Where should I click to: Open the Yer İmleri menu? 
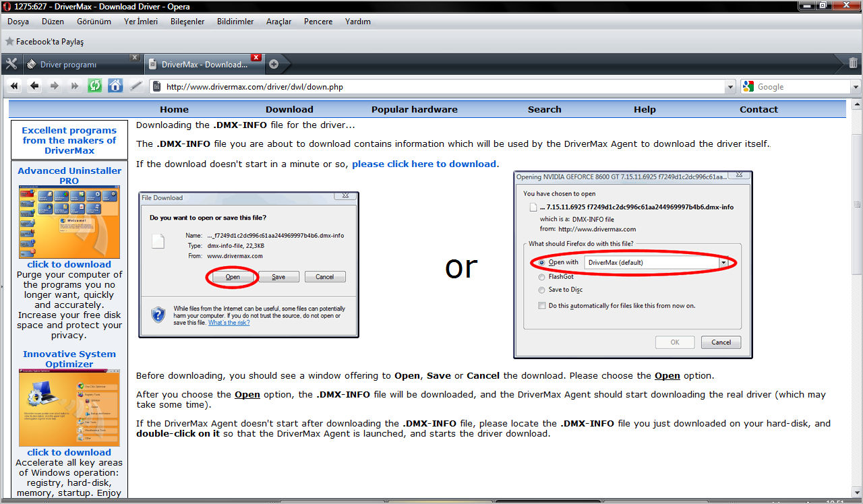point(141,22)
